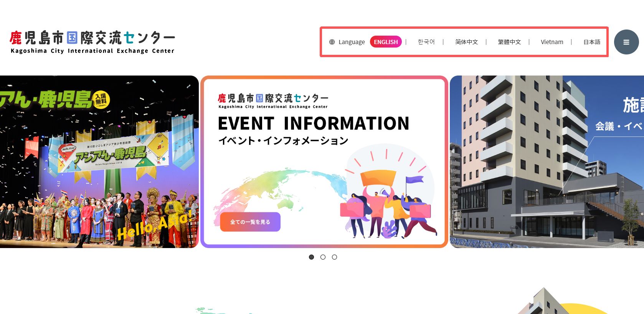
Task: Open the Asian Kagoshima festival slide
Action: [x=99, y=162]
